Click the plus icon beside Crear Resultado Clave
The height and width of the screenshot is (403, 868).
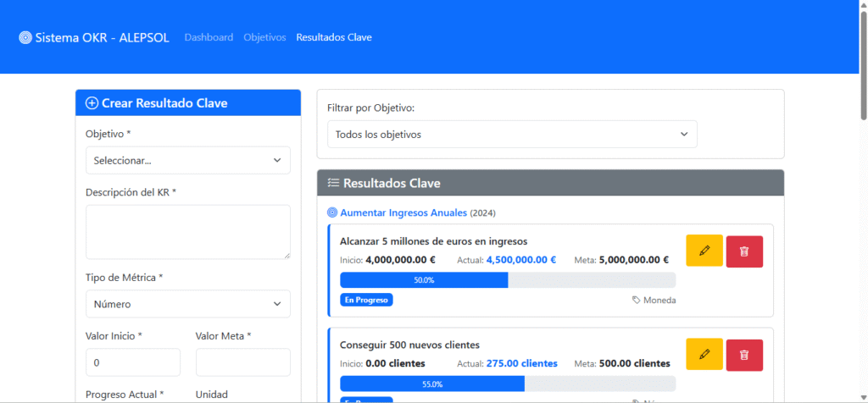[92, 102]
